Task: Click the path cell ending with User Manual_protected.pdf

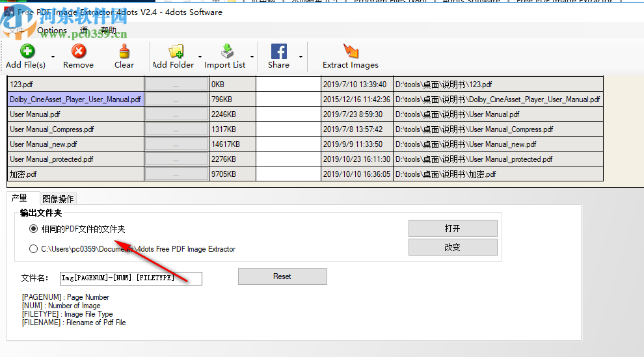Action: pyautogui.click(x=498, y=159)
